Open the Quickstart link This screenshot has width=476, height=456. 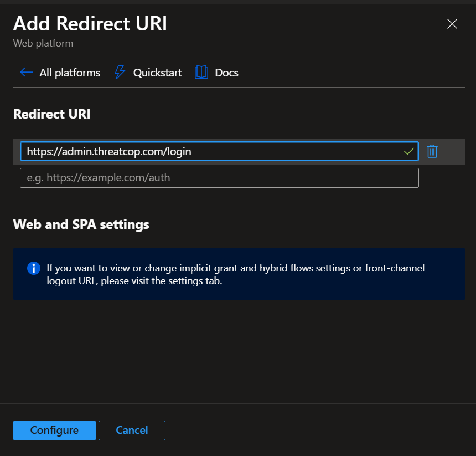click(x=157, y=73)
